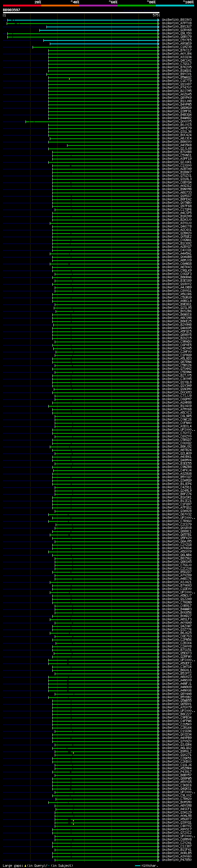Select hit label UniRef100_Q2R068
The image size is (197, 868).
pyautogui.click(x=177, y=30)
